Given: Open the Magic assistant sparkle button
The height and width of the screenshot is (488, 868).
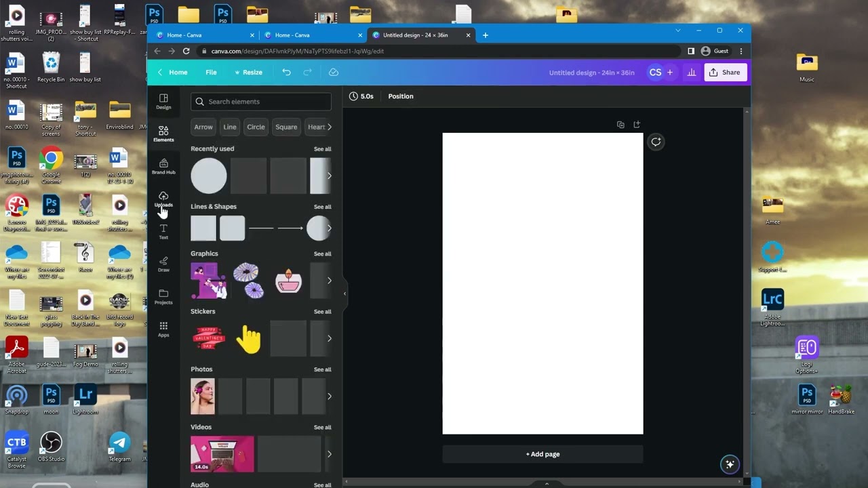Looking at the screenshot, I should pyautogui.click(x=730, y=464).
